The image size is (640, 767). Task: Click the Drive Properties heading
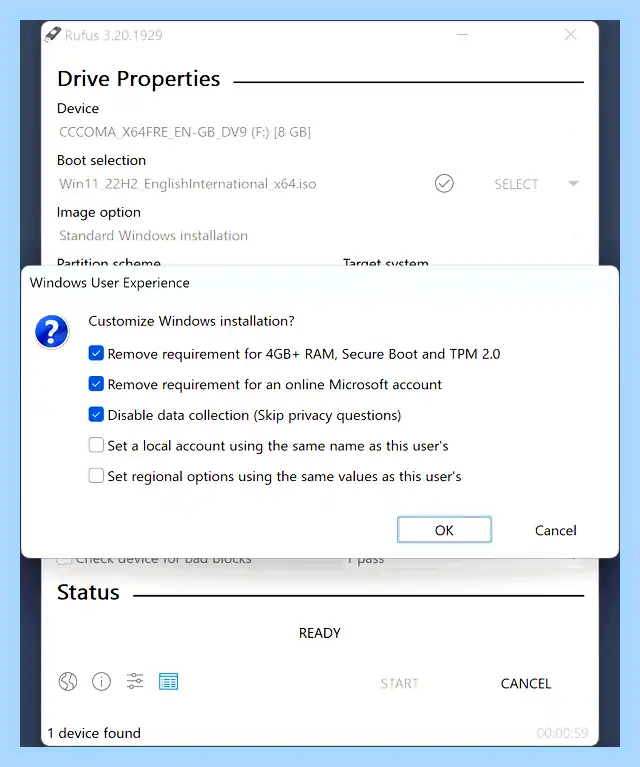[138, 79]
